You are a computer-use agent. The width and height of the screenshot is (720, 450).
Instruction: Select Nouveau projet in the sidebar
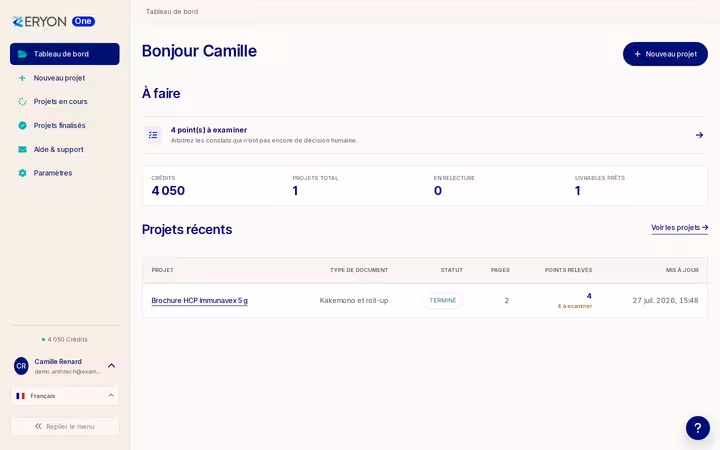(x=65, y=78)
